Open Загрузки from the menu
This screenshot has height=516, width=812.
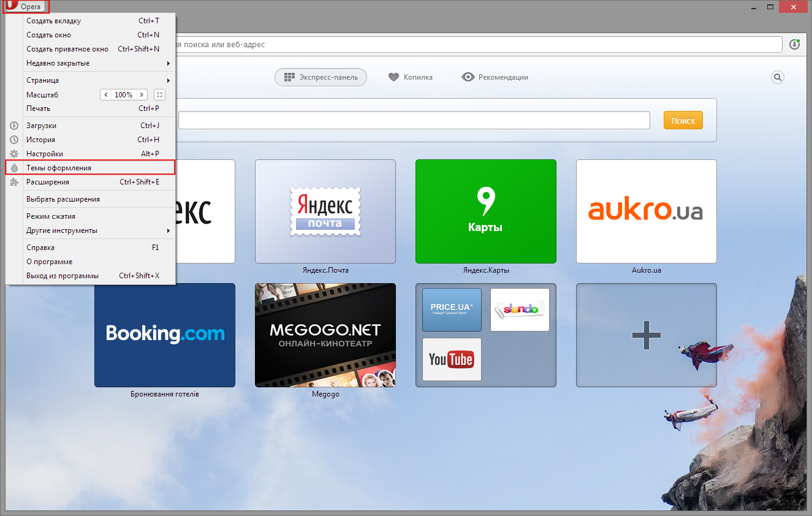[91, 126]
